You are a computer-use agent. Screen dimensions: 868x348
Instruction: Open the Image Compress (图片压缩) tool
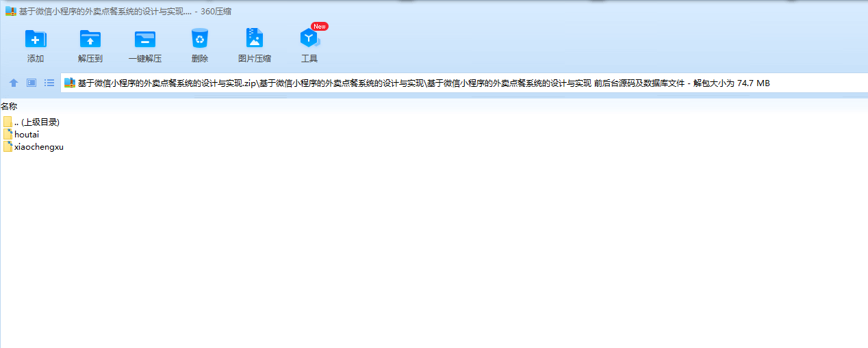click(255, 38)
